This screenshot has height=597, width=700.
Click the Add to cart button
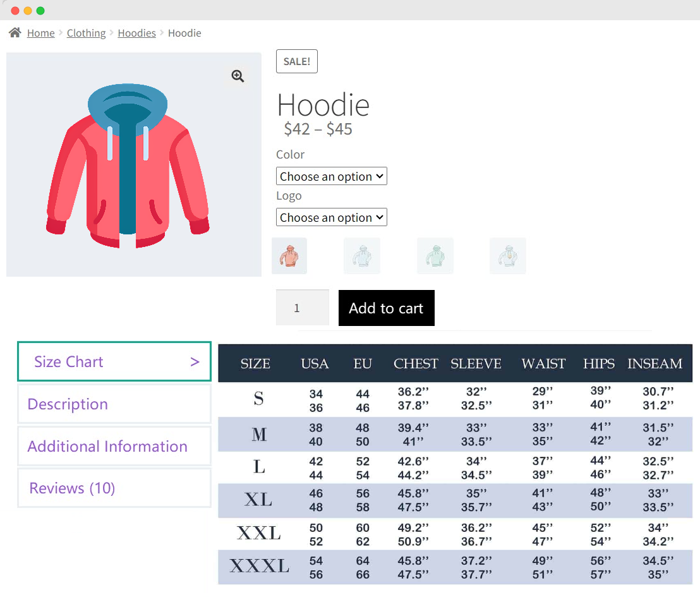tap(386, 308)
